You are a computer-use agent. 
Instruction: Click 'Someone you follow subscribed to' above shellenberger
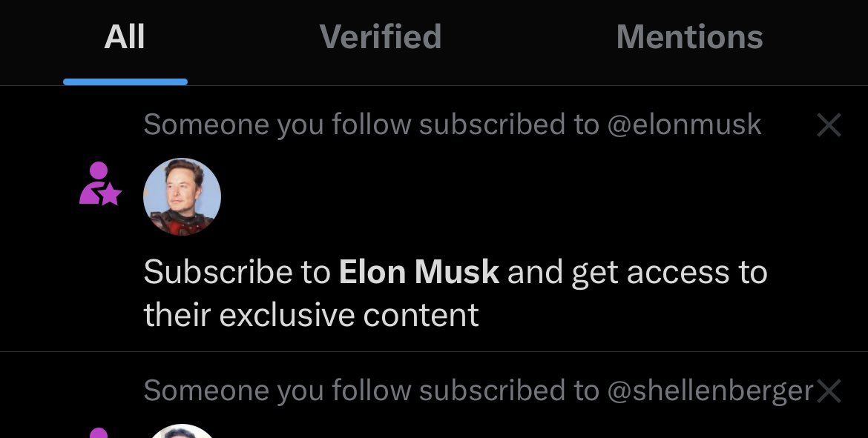click(x=372, y=391)
